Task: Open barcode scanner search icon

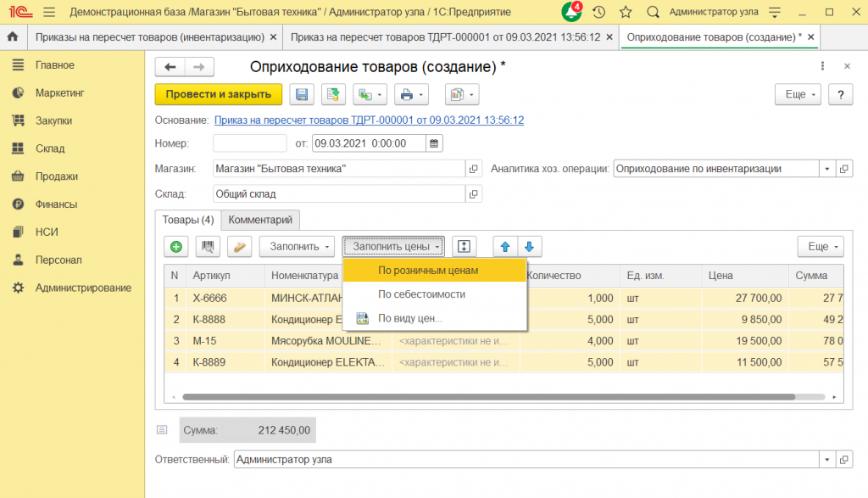Action: [x=208, y=247]
